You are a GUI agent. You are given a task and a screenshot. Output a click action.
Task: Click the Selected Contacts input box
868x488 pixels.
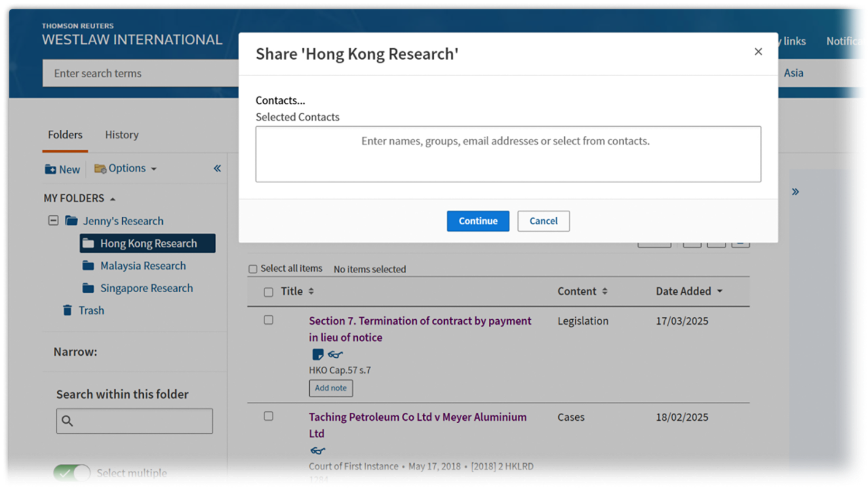point(508,154)
